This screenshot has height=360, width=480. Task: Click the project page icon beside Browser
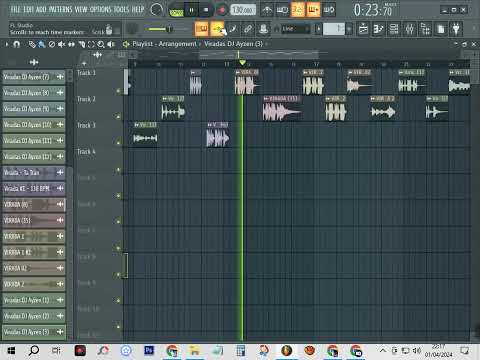coord(441,29)
